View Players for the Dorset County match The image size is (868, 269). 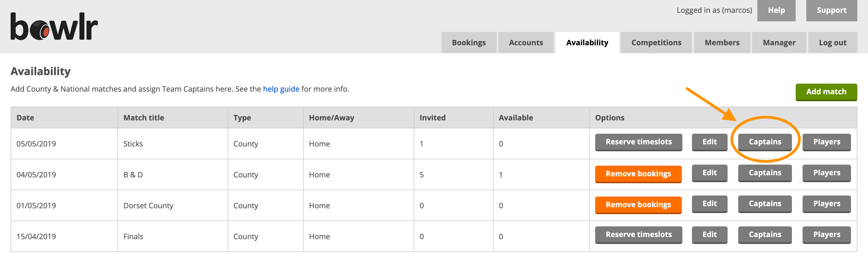[x=826, y=204]
